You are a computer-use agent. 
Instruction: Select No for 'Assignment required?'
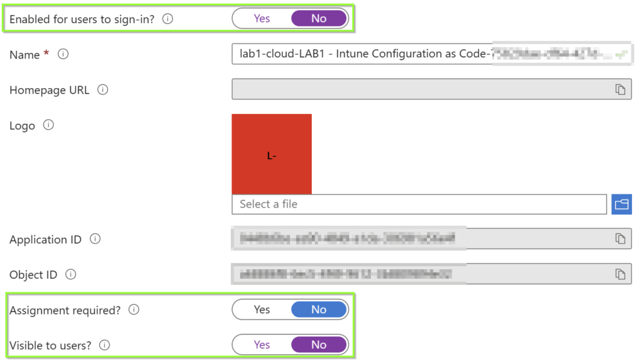pyautogui.click(x=319, y=309)
